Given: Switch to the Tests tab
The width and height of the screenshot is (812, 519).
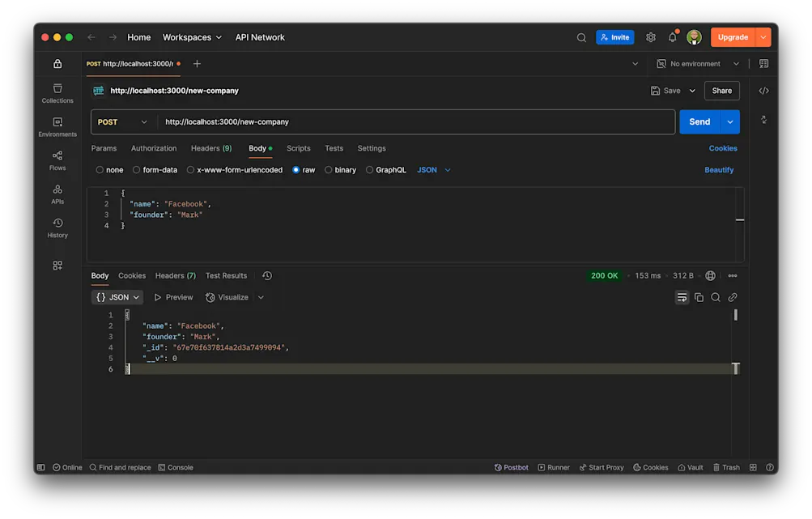Looking at the screenshot, I should (334, 148).
